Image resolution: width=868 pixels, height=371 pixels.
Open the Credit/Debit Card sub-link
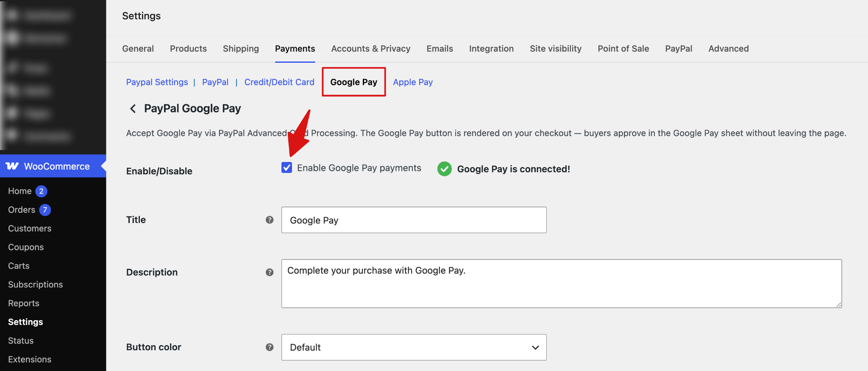279,82
